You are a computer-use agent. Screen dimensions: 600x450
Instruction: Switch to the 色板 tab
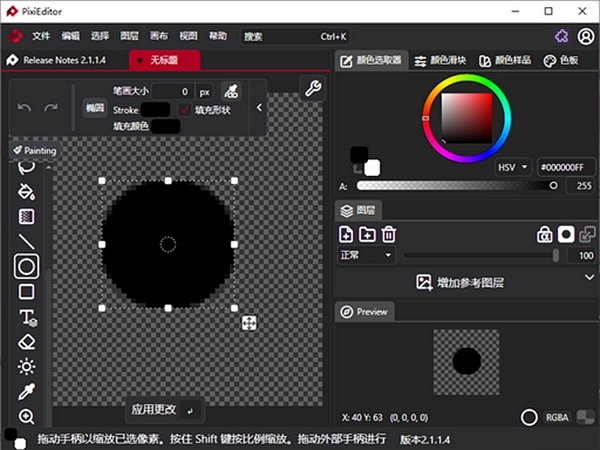tap(561, 60)
